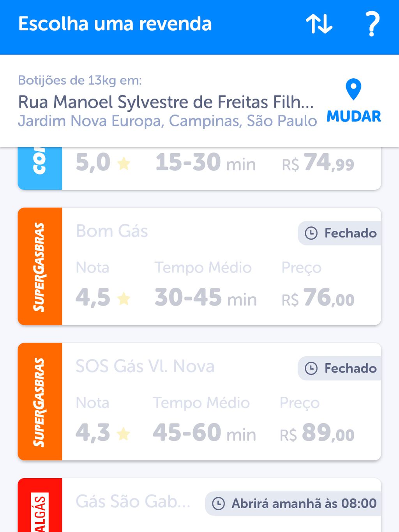The image size is (399, 532).
Task: Tap the SOS Gás Supergasbras orange logo
Action: (40, 402)
